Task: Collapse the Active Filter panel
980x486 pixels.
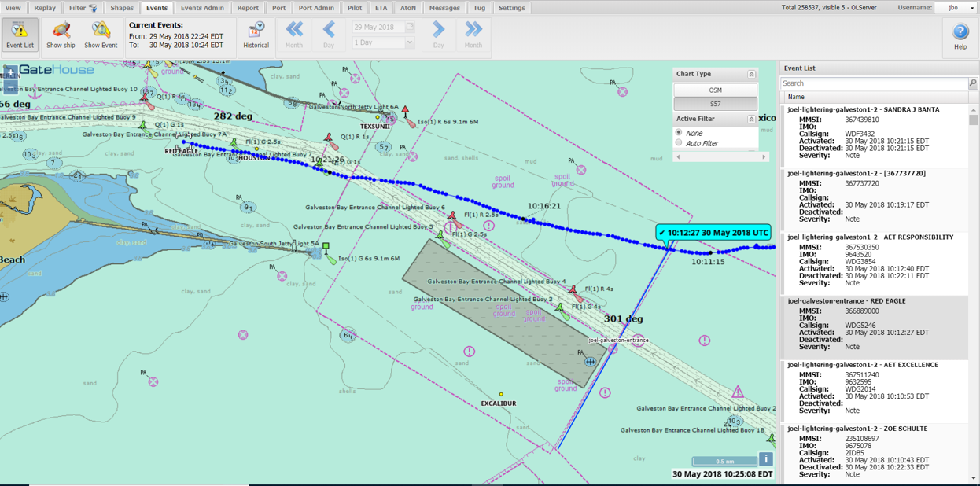Action: point(751,119)
